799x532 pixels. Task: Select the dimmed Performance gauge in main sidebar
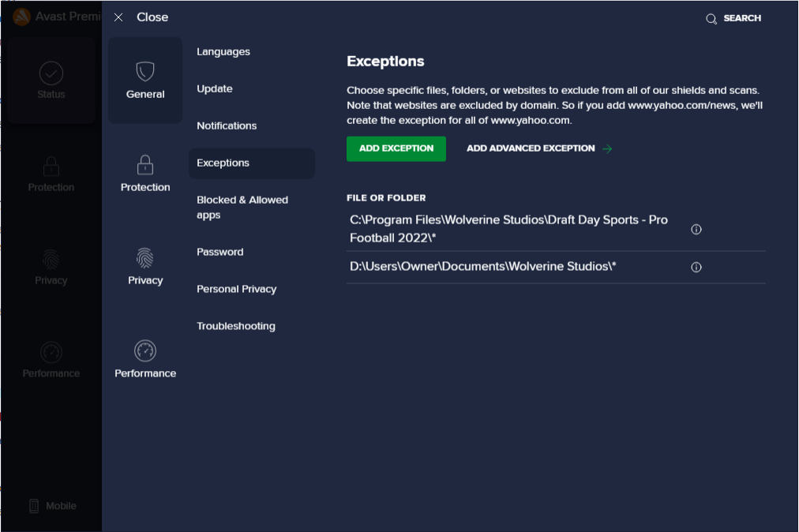pyautogui.click(x=51, y=352)
